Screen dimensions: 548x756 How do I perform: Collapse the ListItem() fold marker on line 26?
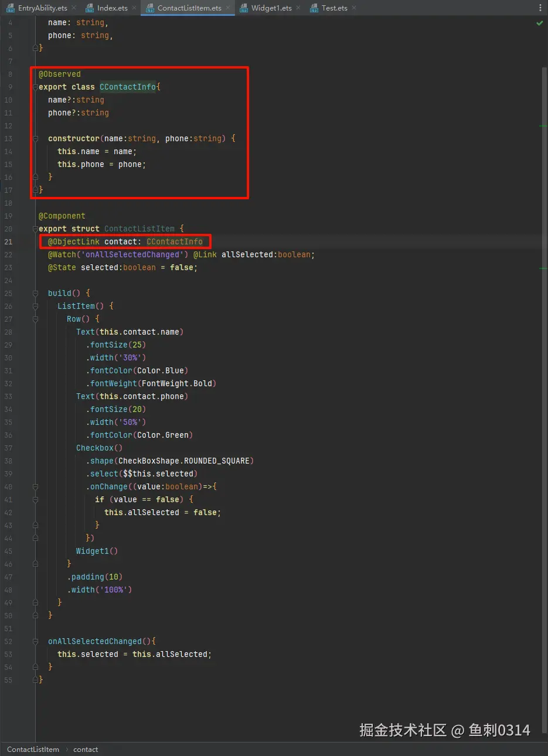(x=35, y=306)
